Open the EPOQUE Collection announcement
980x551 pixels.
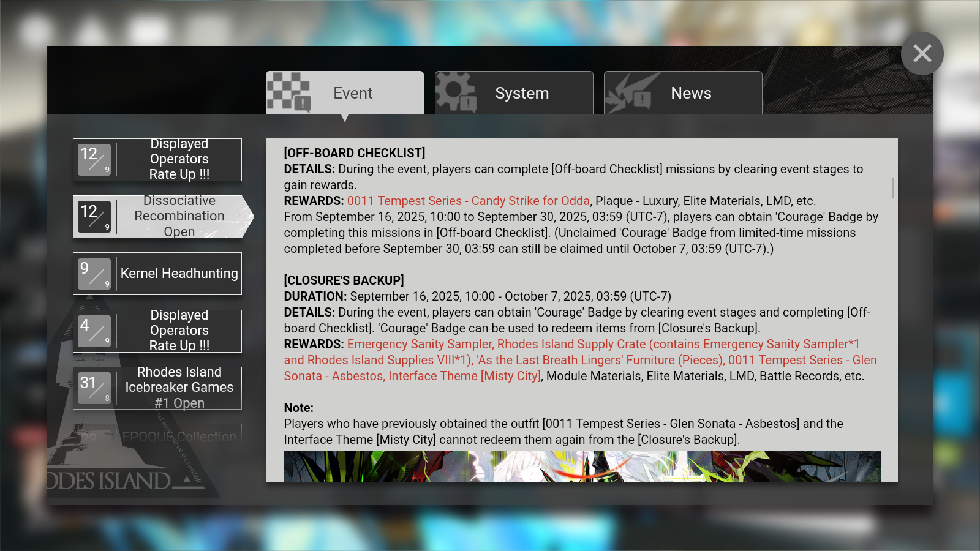coord(157,434)
